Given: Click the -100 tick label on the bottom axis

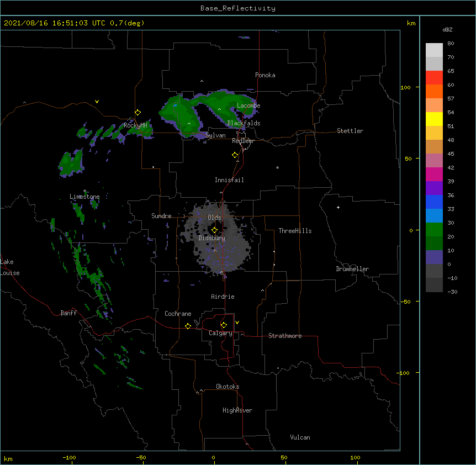Looking at the screenshot, I should pos(69,457).
